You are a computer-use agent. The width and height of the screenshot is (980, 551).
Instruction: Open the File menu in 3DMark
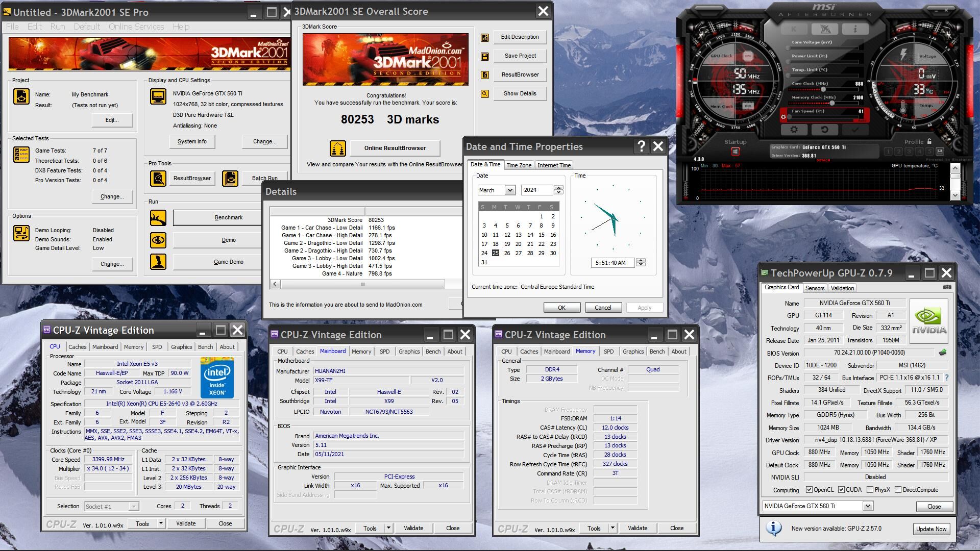(x=12, y=27)
